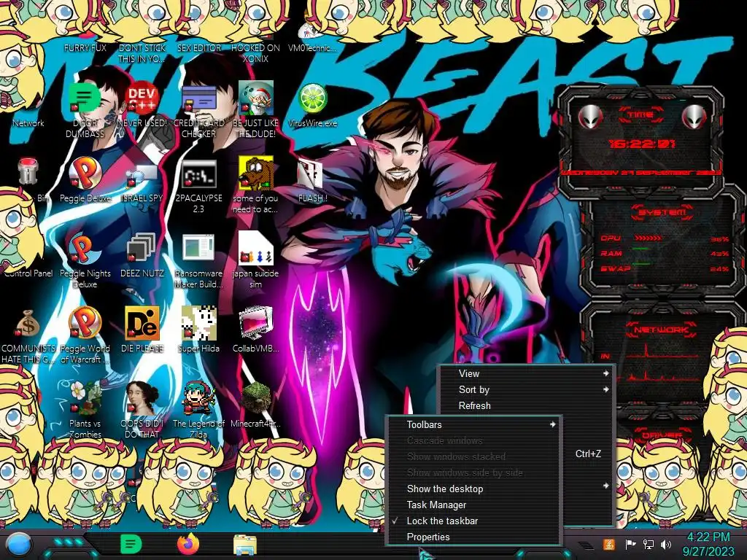
Task: Open the BE JUST LIKE THE DUDE! Santa icon
Action: [x=256, y=98]
